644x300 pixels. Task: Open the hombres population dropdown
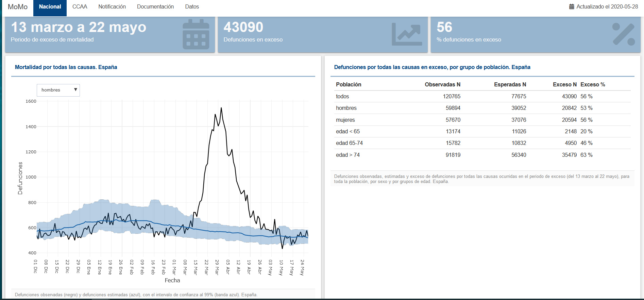tap(58, 90)
